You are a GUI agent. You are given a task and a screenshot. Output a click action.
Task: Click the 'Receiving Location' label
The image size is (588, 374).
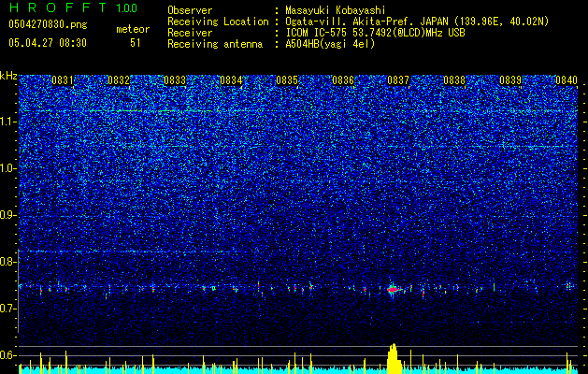pos(218,22)
